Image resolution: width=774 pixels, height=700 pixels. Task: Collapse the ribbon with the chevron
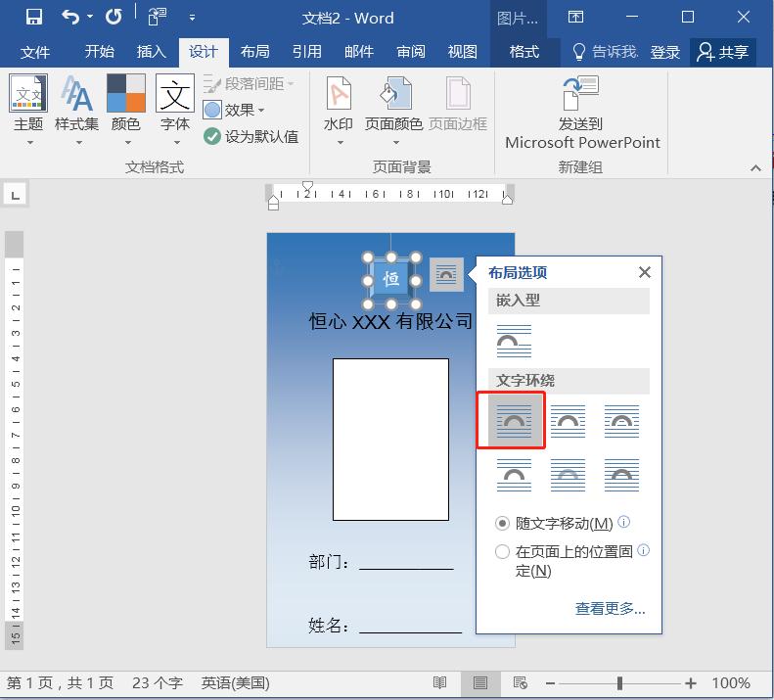pyautogui.click(x=755, y=168)
